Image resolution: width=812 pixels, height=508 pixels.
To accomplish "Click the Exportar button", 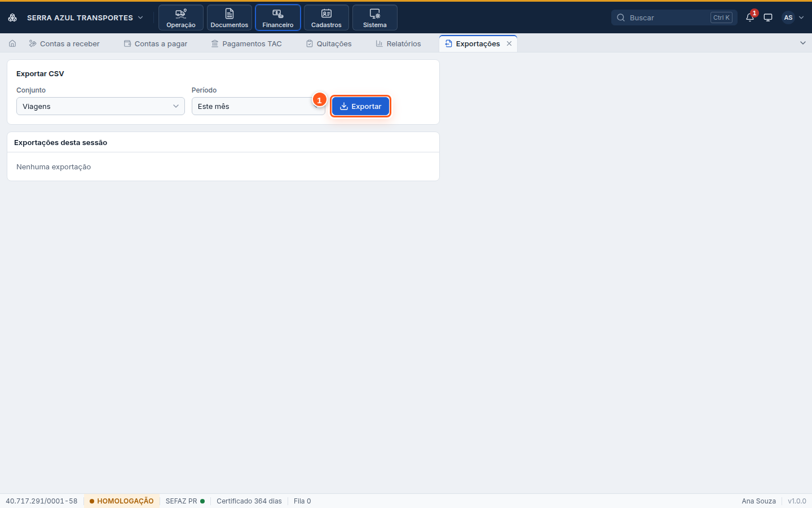I will (x=360, y=106).
